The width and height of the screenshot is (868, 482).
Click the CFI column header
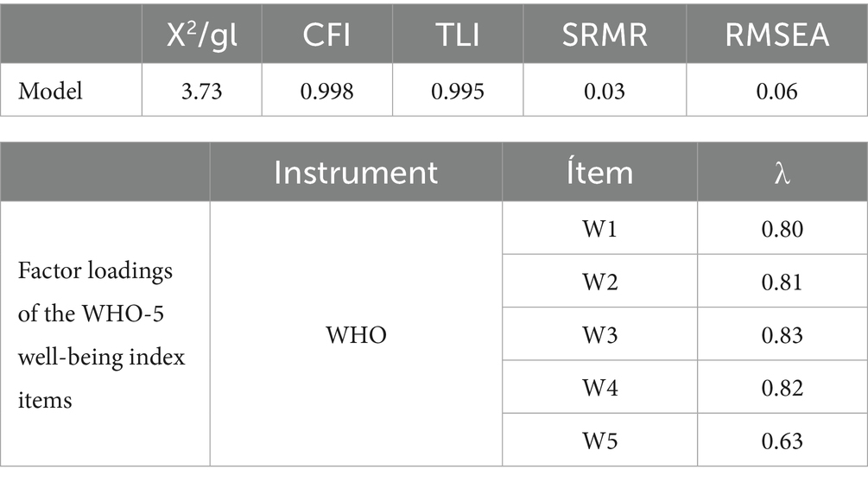(327, 36)
